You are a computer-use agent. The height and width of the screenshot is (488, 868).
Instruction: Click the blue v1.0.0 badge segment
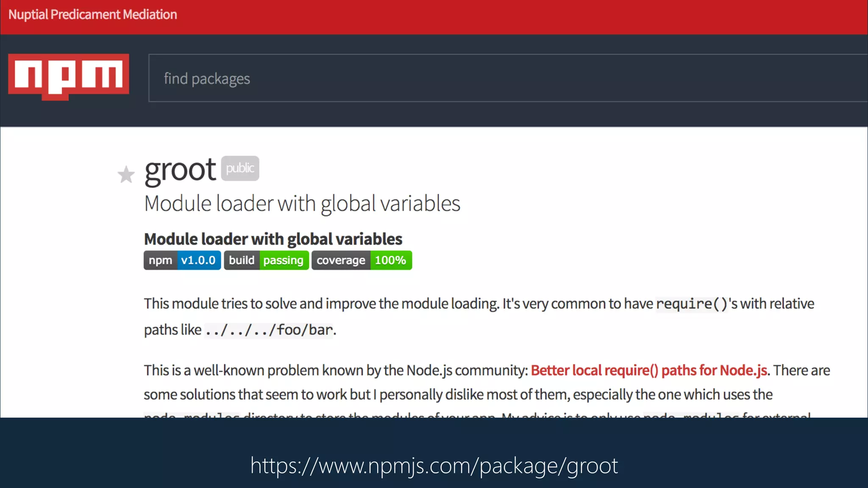[x=198, y=260]
